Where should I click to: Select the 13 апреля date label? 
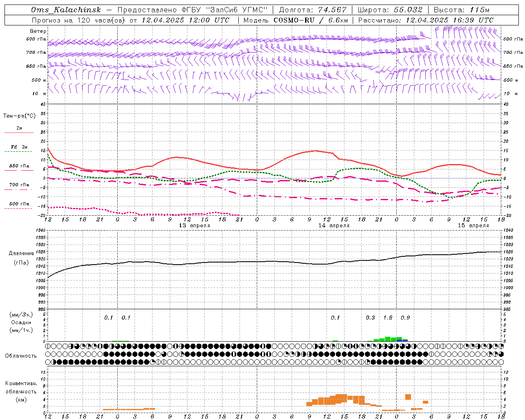click(x=194, y=226)
